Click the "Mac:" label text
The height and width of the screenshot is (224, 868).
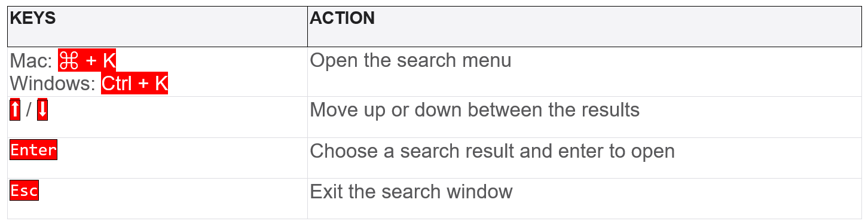coord(31,60)
